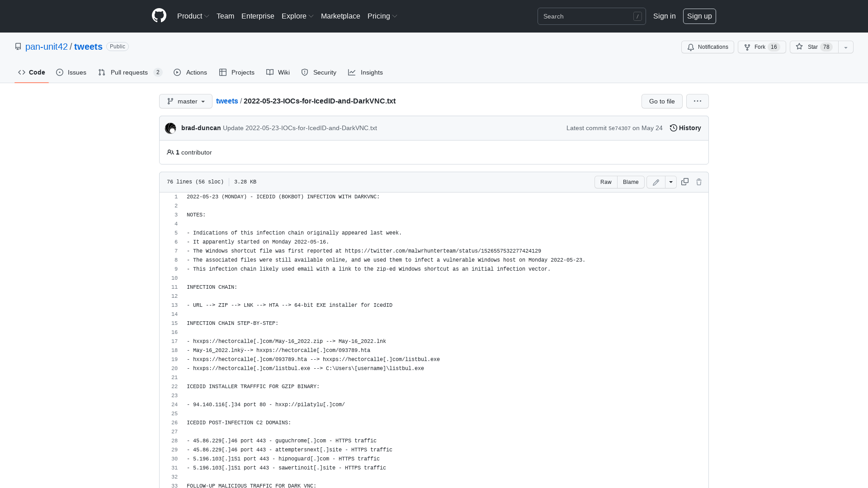868x488 pixels.
Task: Open commit hash 5e74307
Action: 619,128
